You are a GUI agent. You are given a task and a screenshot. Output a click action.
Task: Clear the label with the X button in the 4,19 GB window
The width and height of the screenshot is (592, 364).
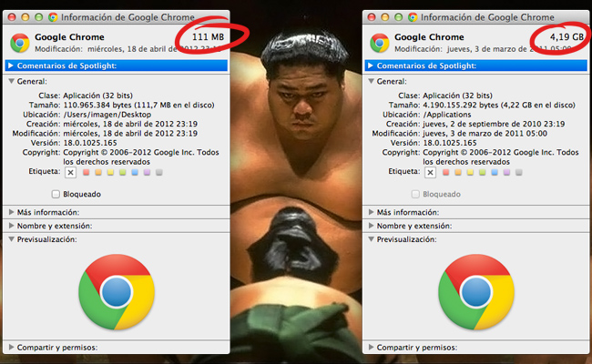(429, 172)
